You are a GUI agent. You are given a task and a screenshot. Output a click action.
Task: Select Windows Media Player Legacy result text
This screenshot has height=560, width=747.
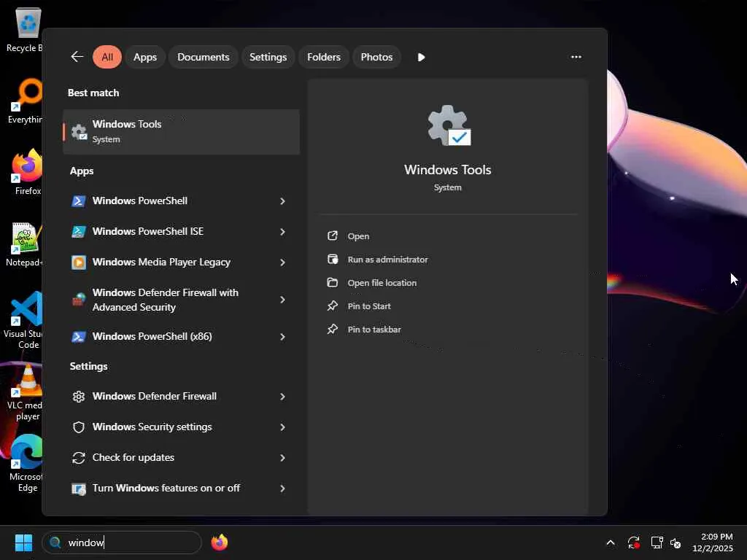(161, 262)
